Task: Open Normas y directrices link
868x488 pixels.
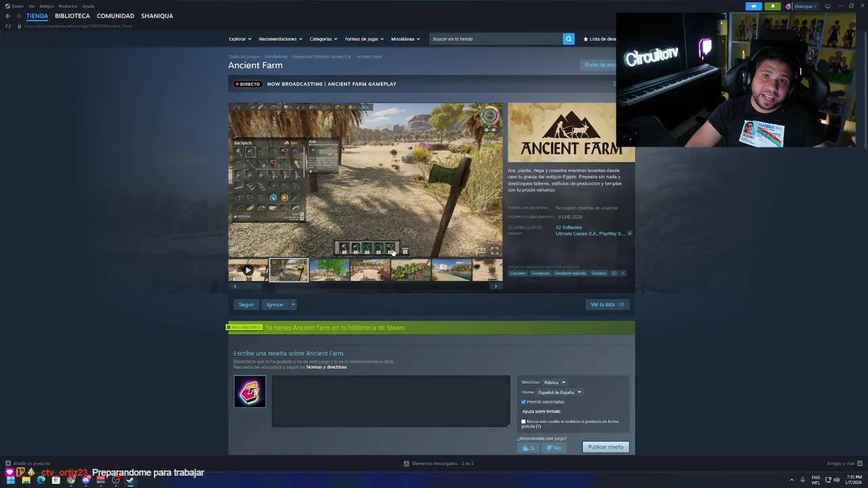Action: [x=326, y=367]
